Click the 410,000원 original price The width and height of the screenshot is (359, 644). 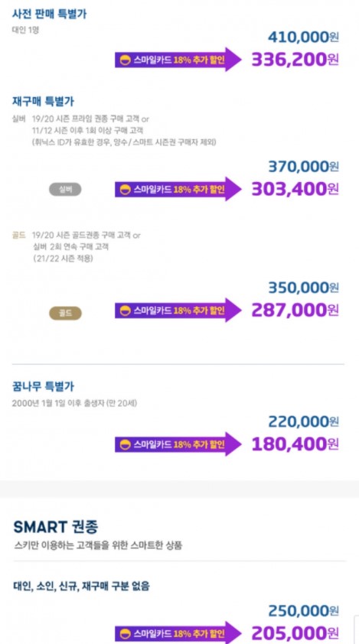pos(303,37)
